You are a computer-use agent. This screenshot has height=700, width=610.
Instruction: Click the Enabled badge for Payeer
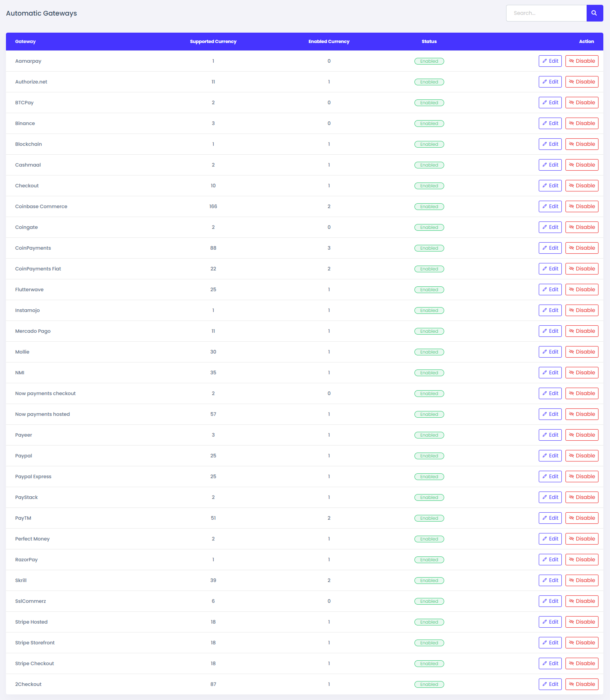(429, 435)
